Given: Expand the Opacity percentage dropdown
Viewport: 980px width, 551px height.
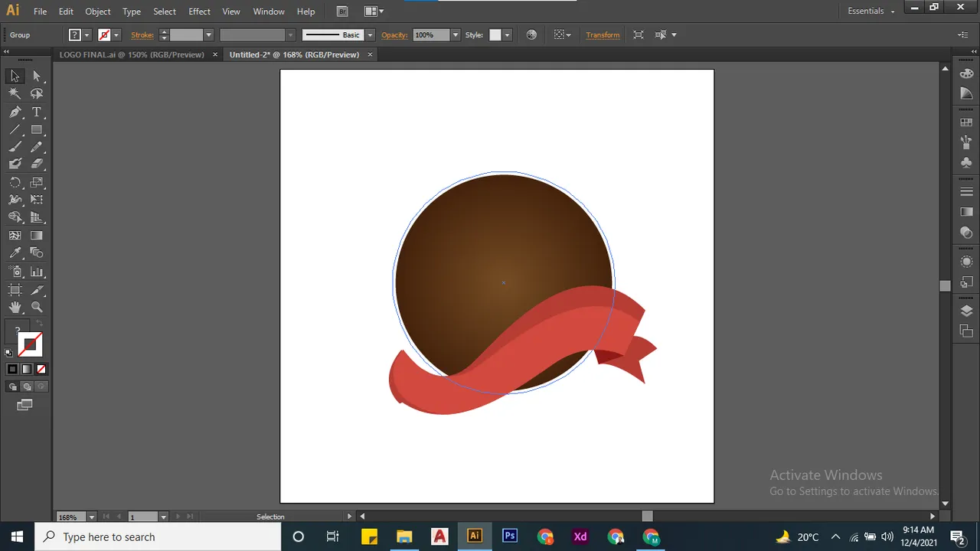Looking at the screenshot, I should point(456,35).
